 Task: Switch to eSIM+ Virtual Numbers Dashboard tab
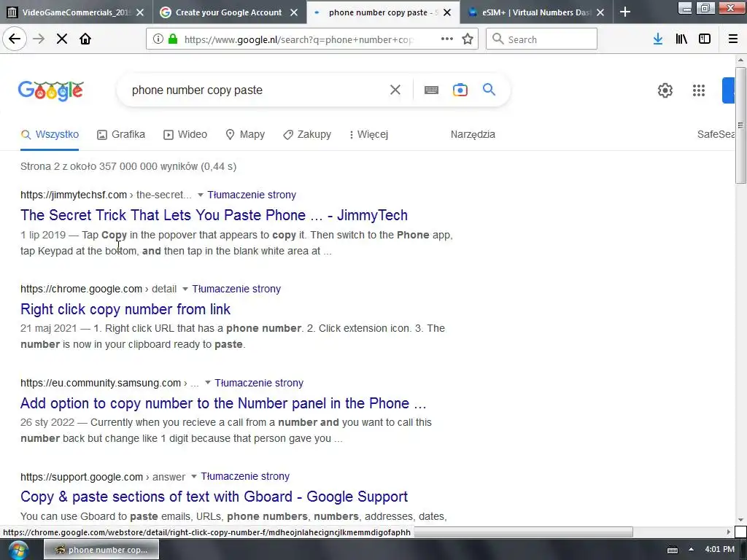[x=536, y=12]
